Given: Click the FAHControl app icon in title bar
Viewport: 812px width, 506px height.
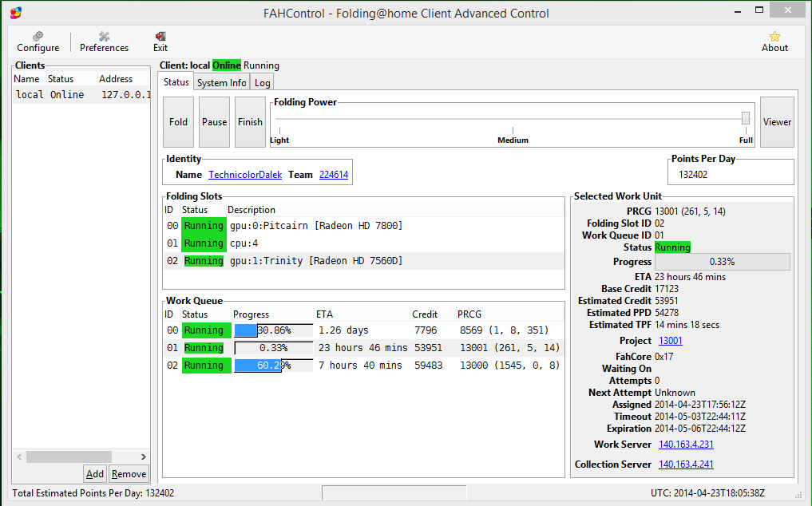Looking at the screenshot, I should [x=15, y=13].
